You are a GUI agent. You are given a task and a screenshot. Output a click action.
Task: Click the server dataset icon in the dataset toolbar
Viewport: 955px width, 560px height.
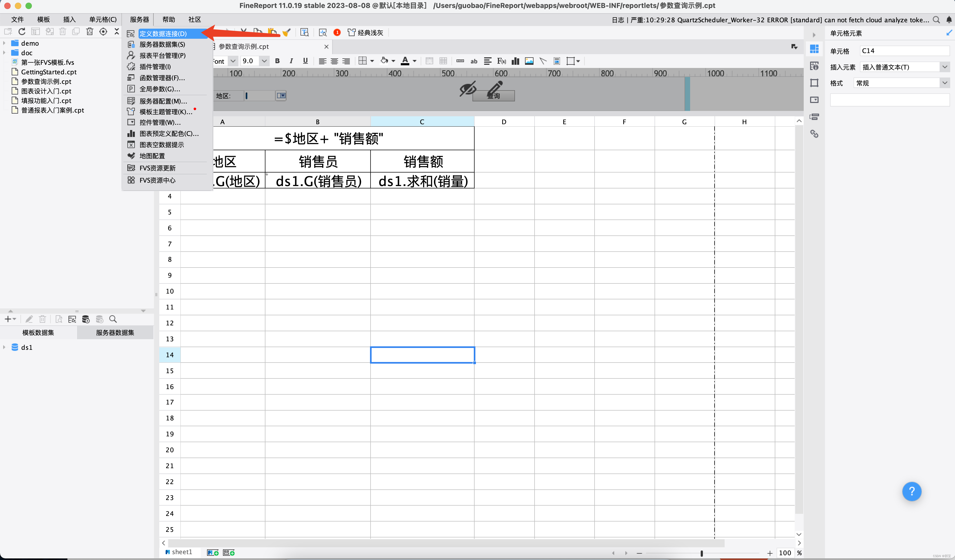(86, 319)
